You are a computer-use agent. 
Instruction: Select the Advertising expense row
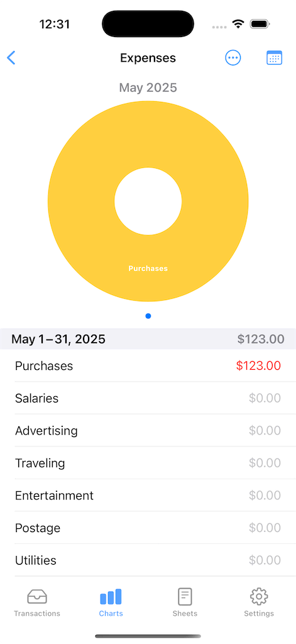point(148,430)
